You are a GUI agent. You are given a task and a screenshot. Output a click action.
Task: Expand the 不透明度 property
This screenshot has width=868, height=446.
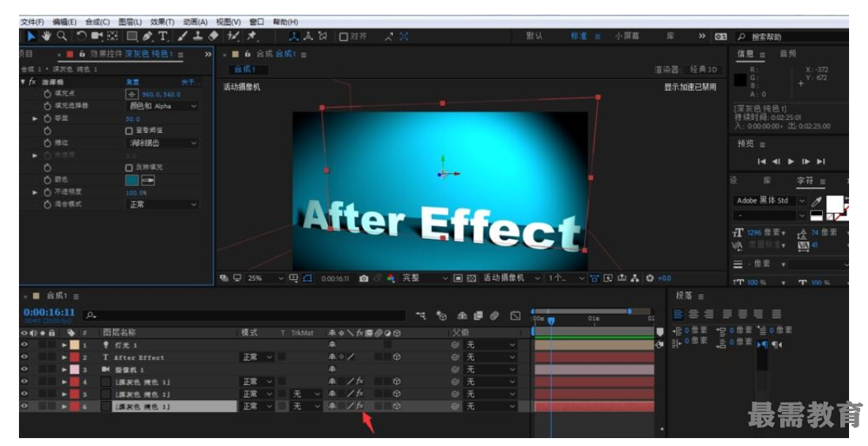pyautogui.click(x=35, y=192)
